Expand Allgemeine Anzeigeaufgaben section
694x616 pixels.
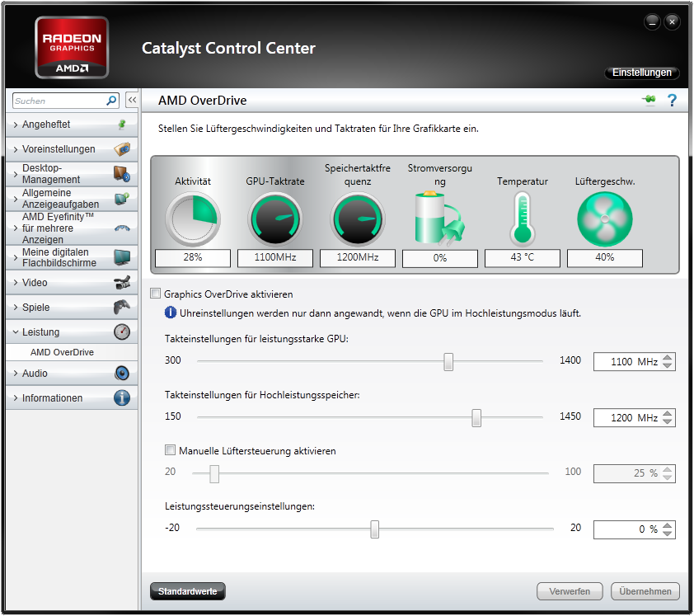[16, 199]
